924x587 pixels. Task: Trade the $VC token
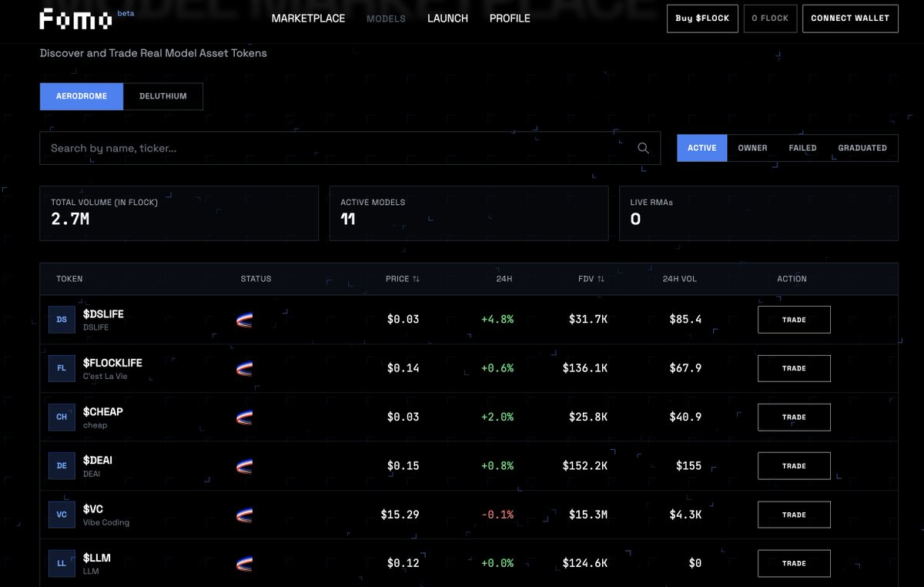point(794,515)
